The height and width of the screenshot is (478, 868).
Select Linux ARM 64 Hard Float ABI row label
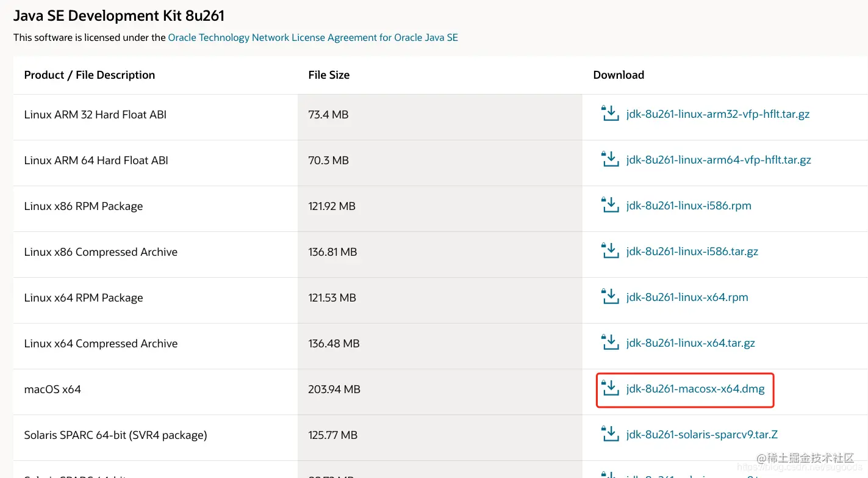[96, 160]
